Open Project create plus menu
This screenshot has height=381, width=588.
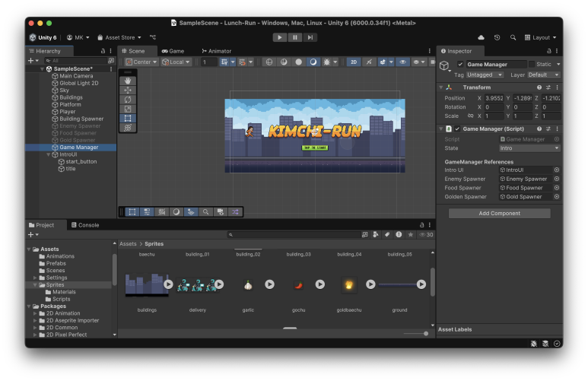click(33, 235)
